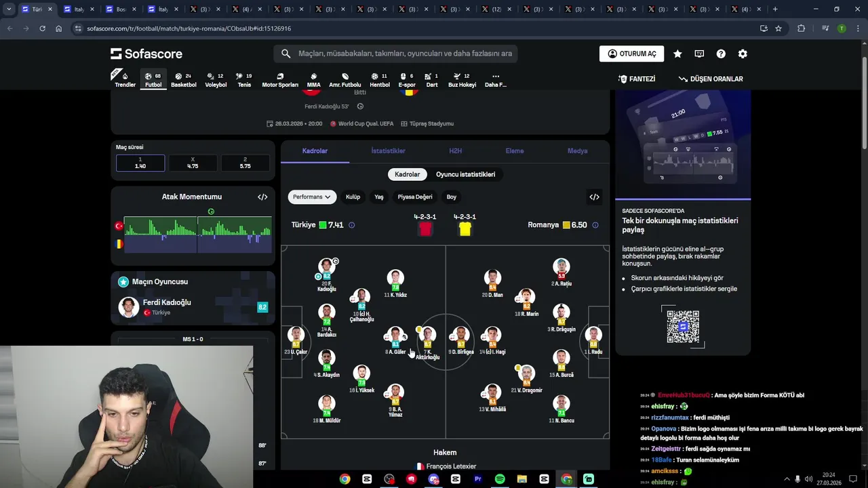
Task: Open Motor Sporları category
Action: point(280,80)
